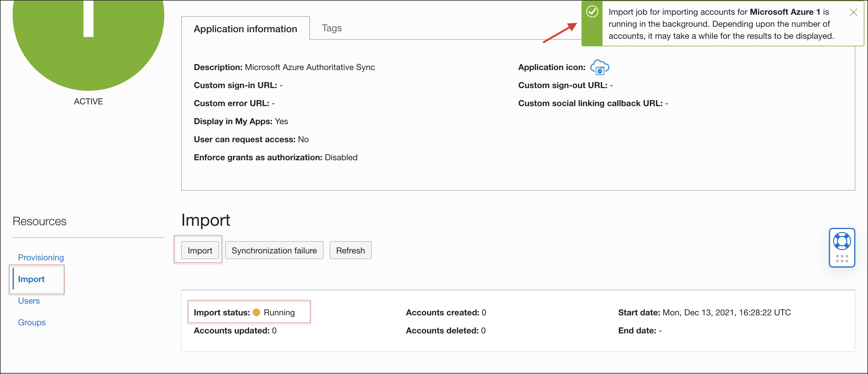Click the orange Running status indicator
The height and width of the screenshot is (374, 868).
(256, 312)
